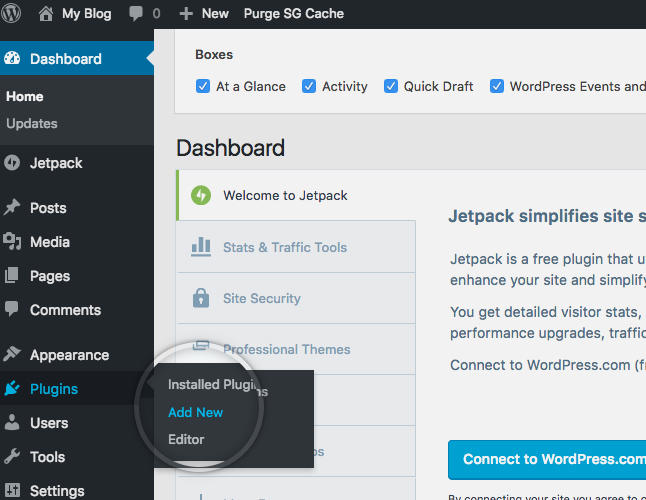Click the Tools wrench icon

coord(12,457)
